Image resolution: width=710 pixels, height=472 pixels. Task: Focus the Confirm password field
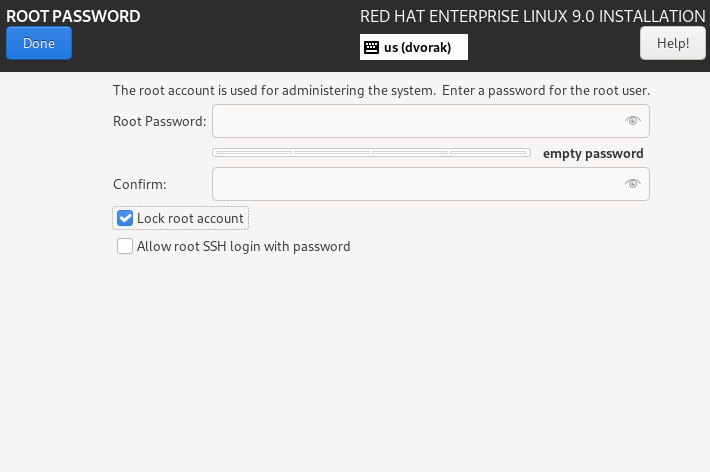click(x=415, y=184)
